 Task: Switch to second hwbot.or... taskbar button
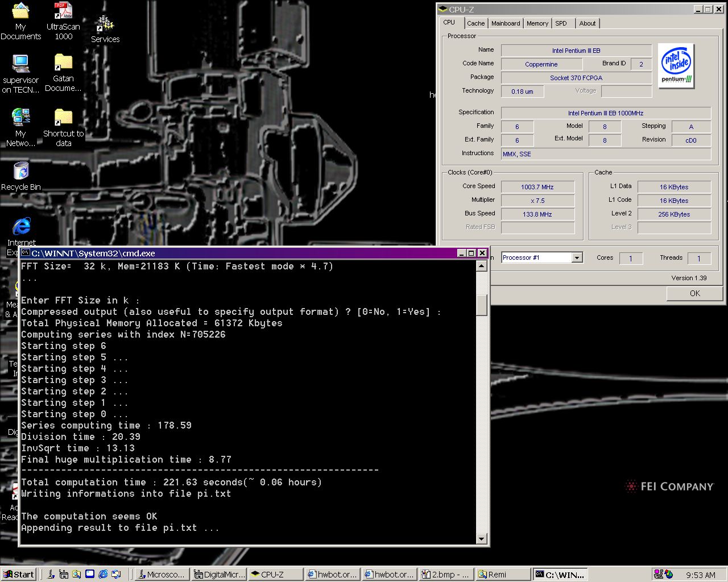390,575
